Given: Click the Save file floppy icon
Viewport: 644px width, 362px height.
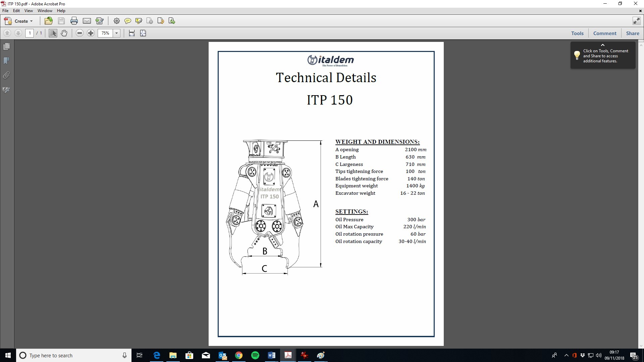Looking at the screenshot, I should (61, 21).
